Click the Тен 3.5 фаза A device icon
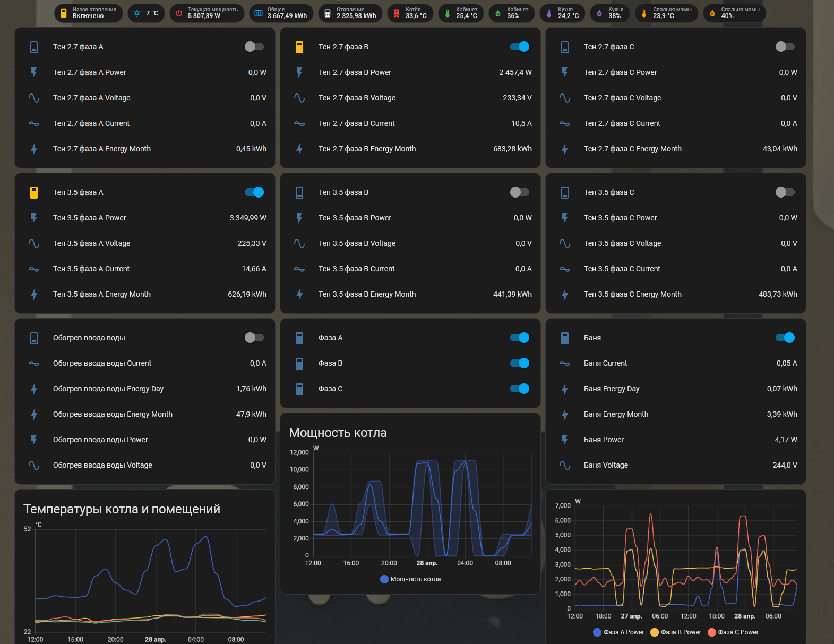 [34, 193]
